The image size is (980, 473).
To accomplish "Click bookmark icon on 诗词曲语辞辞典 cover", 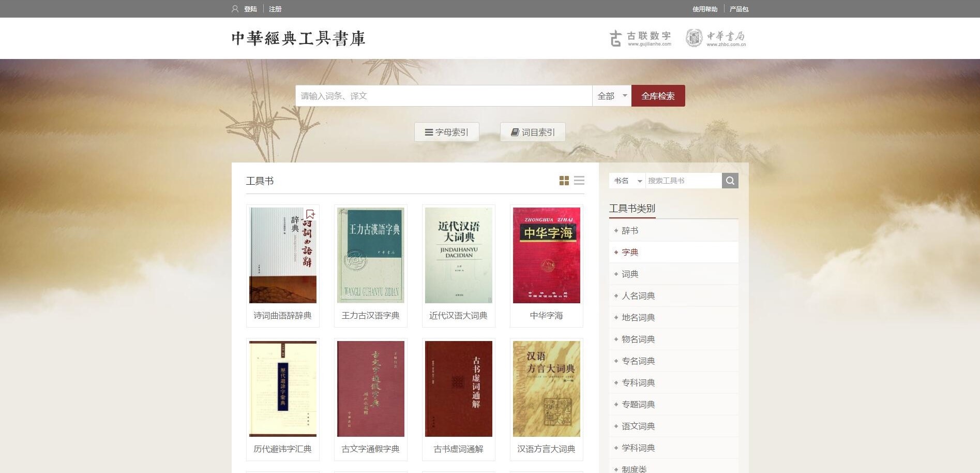I will pos(310,214).
